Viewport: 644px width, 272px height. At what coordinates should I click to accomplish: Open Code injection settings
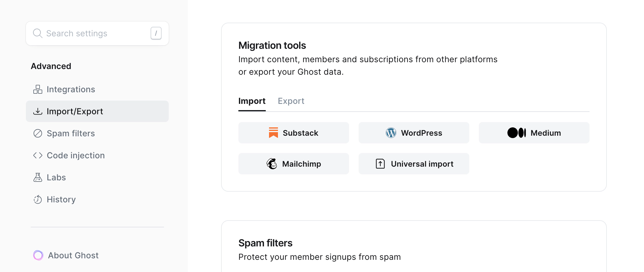(97, 155)
